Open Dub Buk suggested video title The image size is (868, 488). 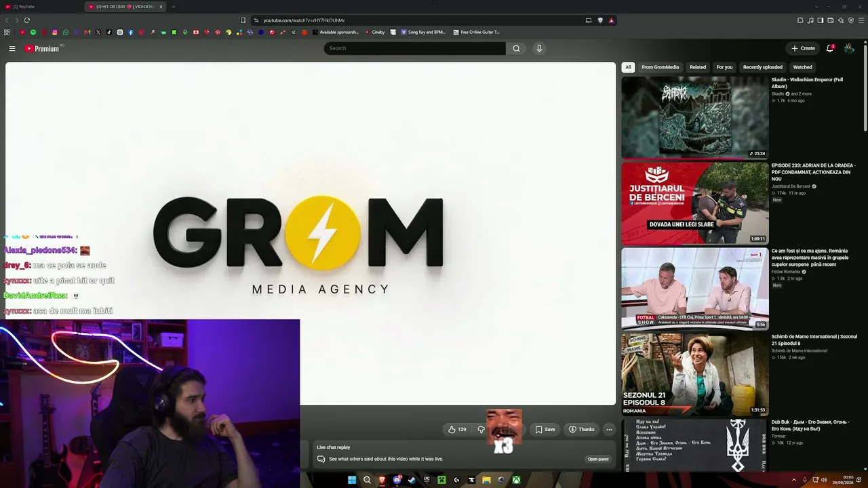(810, 425)
